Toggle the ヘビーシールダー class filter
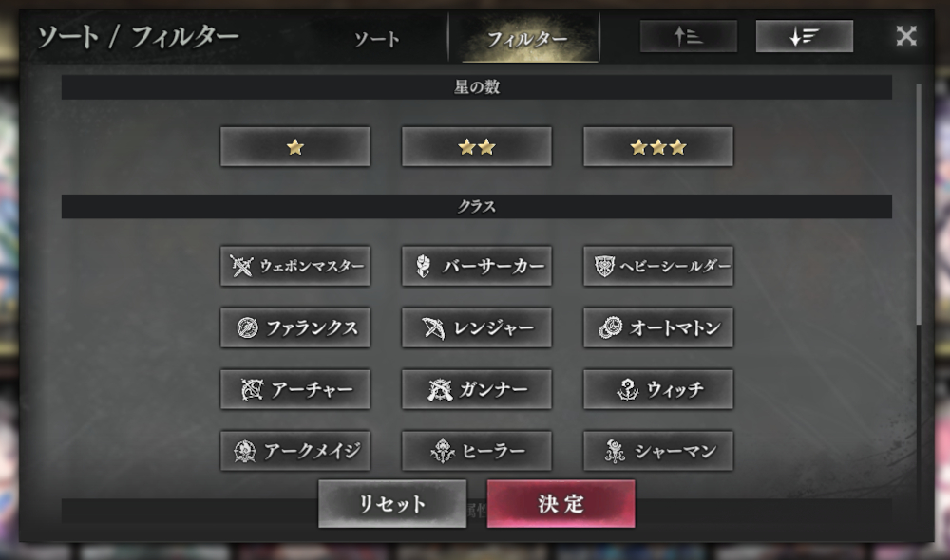The height and width of the screenshot is (560, 950). [658, 266]
